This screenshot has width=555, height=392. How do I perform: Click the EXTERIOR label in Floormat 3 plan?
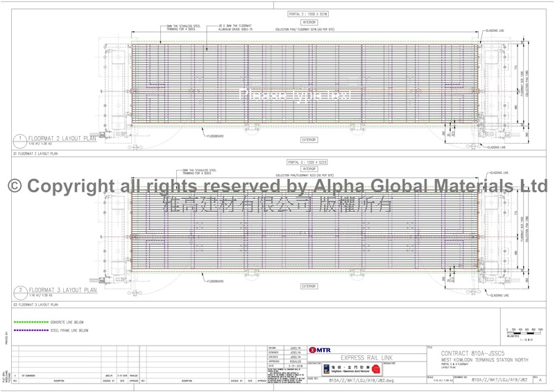click(308, 286)
